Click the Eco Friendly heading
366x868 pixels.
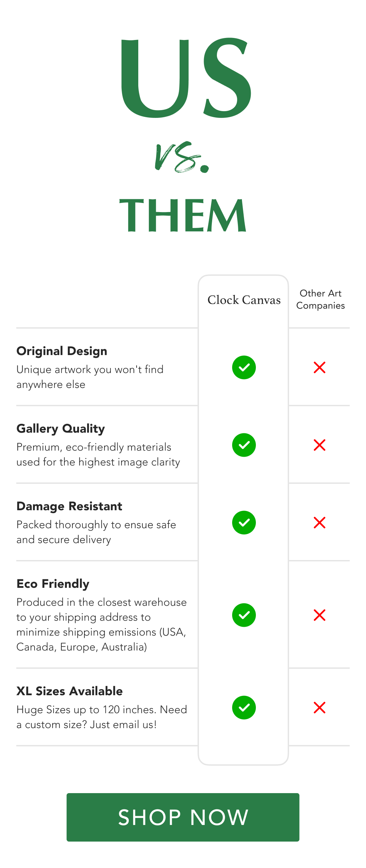tap(53, 584)
